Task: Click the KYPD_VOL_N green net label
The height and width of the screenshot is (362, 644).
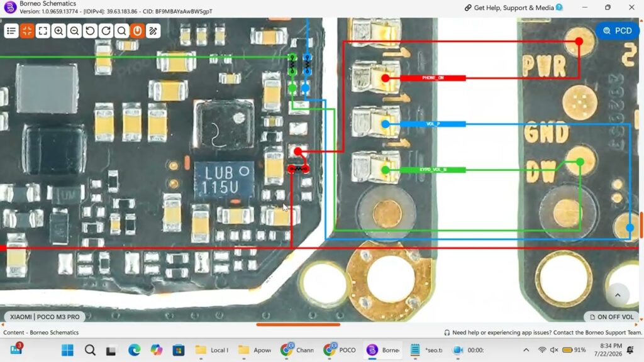Action: click(433, 170)
